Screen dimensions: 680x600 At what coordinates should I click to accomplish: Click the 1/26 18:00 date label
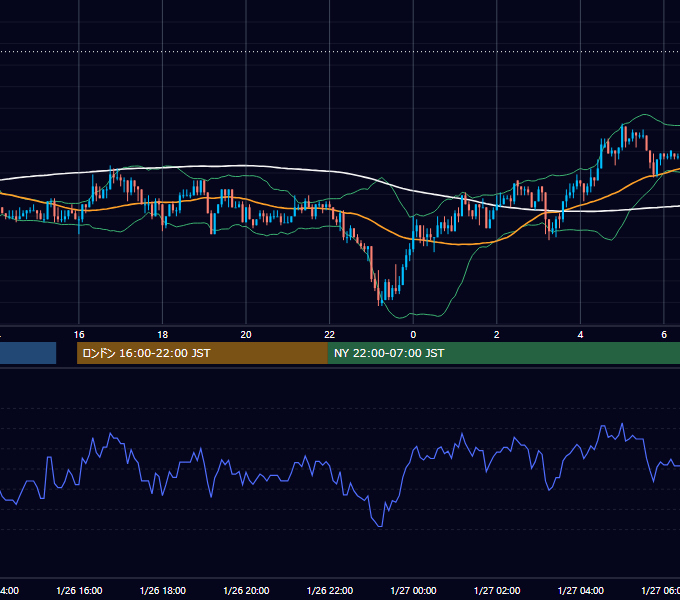coord(163,590)
